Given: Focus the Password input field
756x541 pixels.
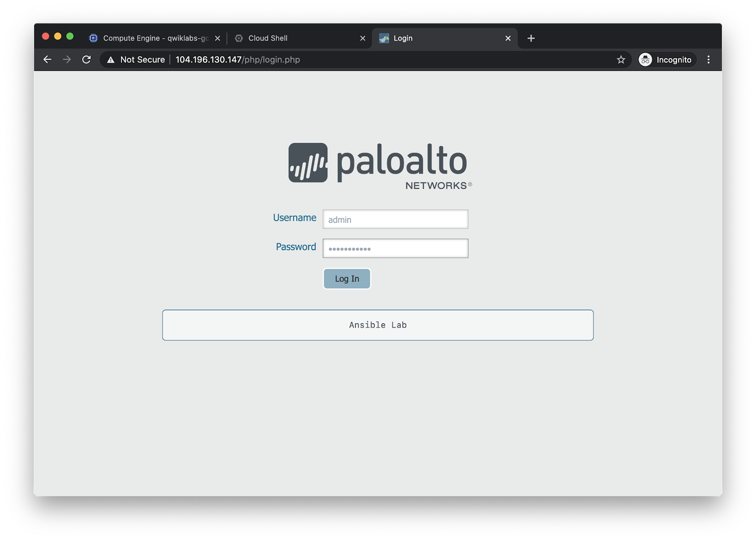Looking at the screenshot, I should tap(395, 248).
